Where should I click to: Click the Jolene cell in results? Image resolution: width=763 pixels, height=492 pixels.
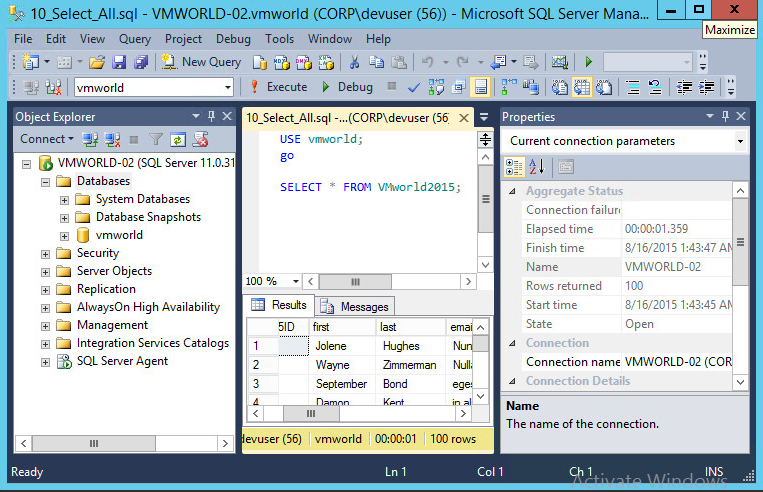(342, 346)
